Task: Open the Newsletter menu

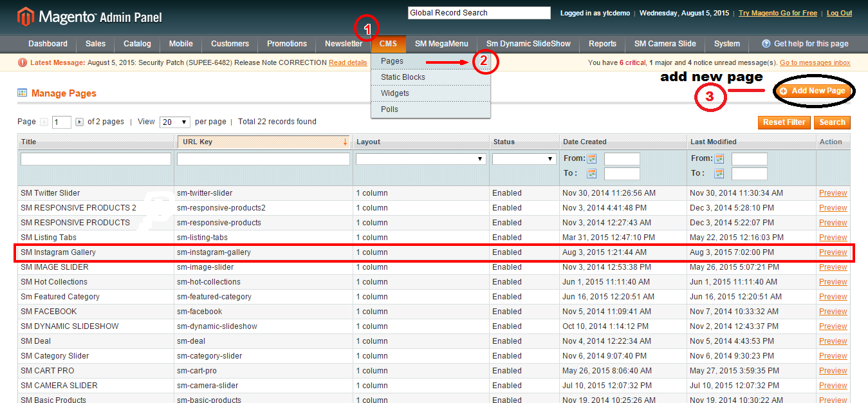Action: [344, 44]
